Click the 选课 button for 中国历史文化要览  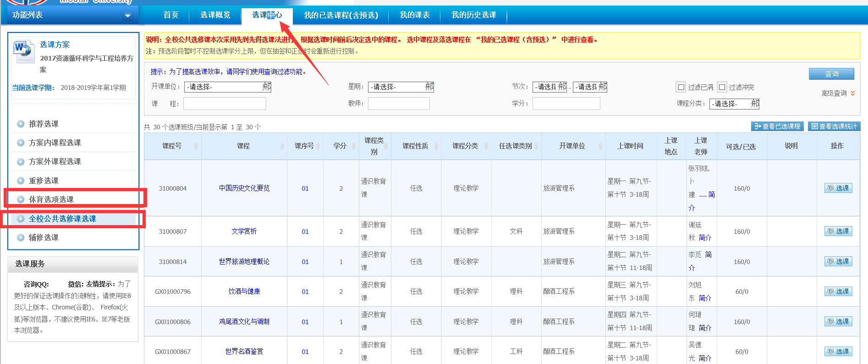pyautogui.click(x=838, y=188)
